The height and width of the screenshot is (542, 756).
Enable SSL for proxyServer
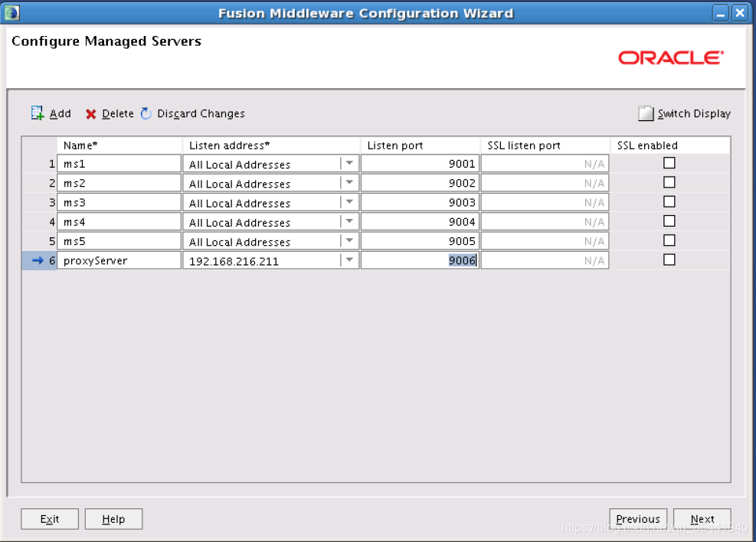click(x=669, y=260)
